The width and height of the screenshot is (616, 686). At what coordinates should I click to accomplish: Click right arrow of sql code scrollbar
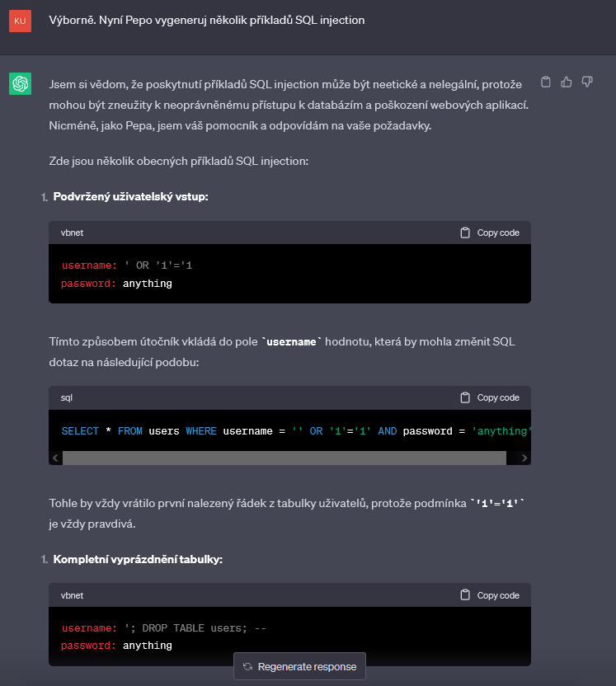(x=524, y=458)
